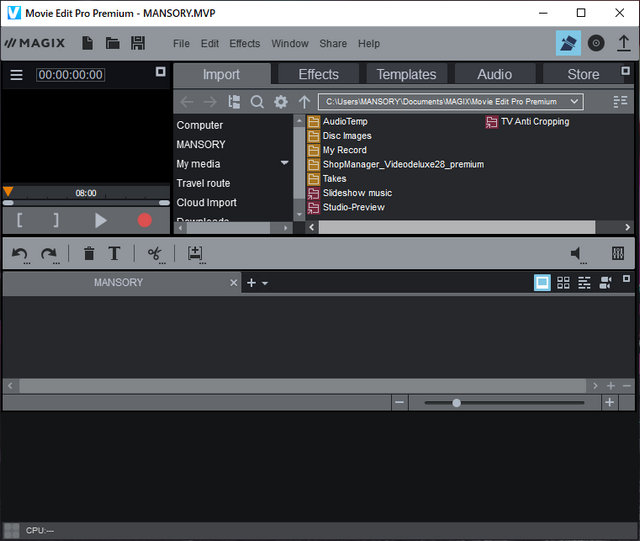This screenshot has width=640, height=541.
Task: Click the Export upload arrow icon
Action: pyautogui.click(x=624, y=43)
